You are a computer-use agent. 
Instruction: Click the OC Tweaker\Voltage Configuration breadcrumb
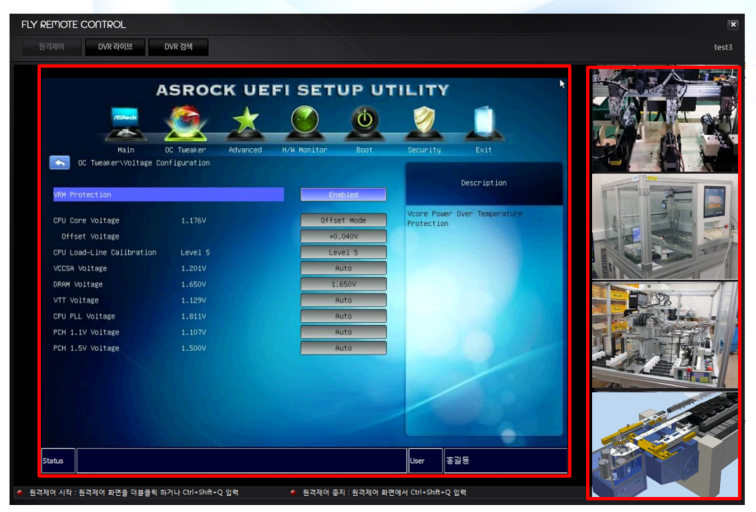(144, 163)
